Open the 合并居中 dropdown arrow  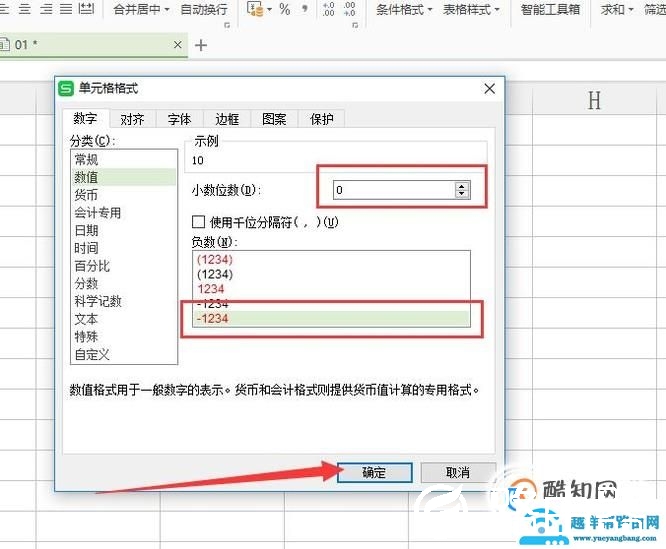[166, 9]
